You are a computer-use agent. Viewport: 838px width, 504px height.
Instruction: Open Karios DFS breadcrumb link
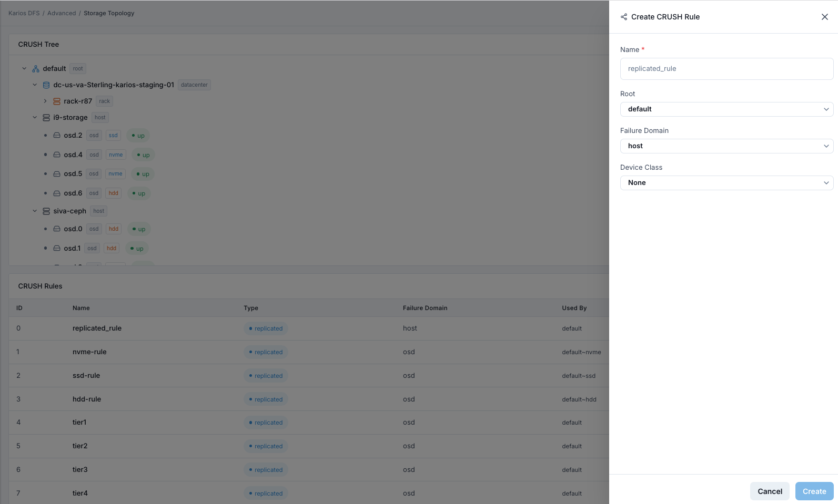24,13
